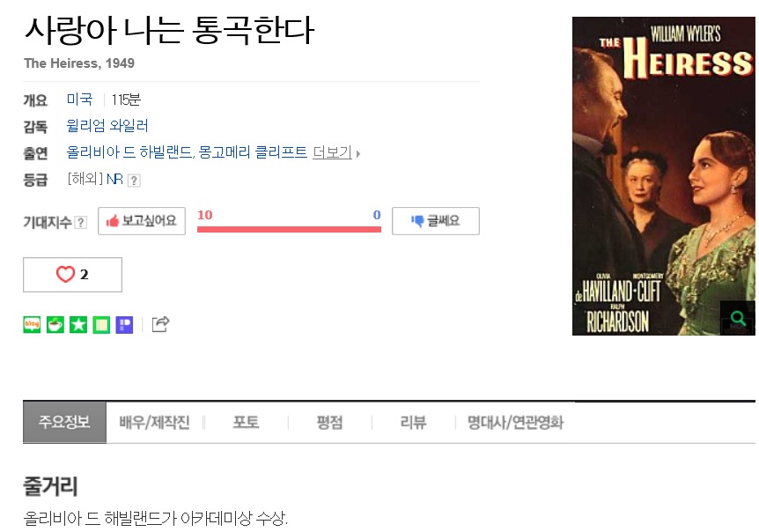Click the green memo square icon
This screenshot has width=759, height=532.
tap(101, 324)
